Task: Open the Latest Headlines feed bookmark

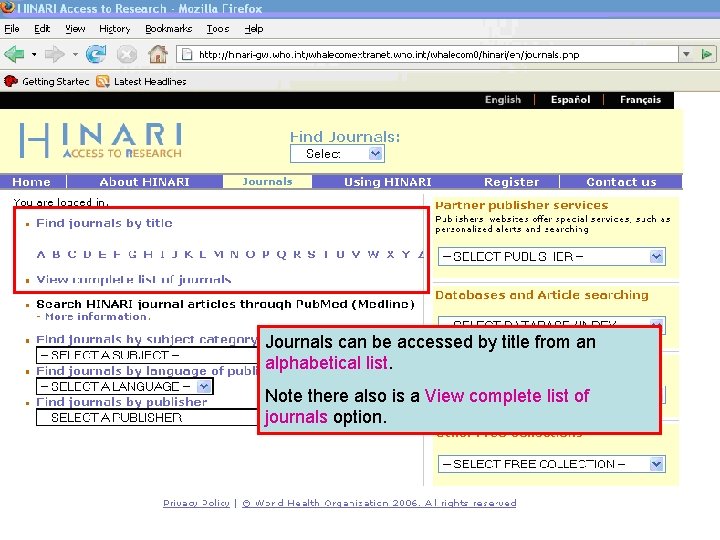Action: click(141, 82)
